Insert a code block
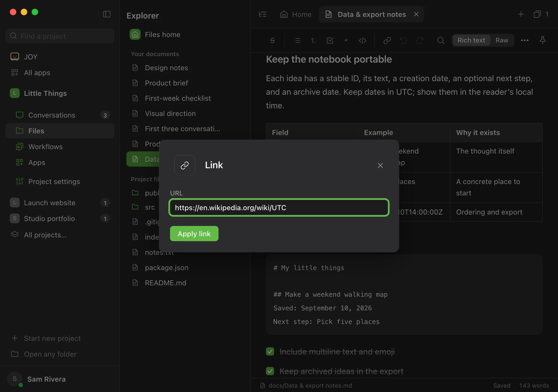This screenshot has width=558, height=392. 363,41
